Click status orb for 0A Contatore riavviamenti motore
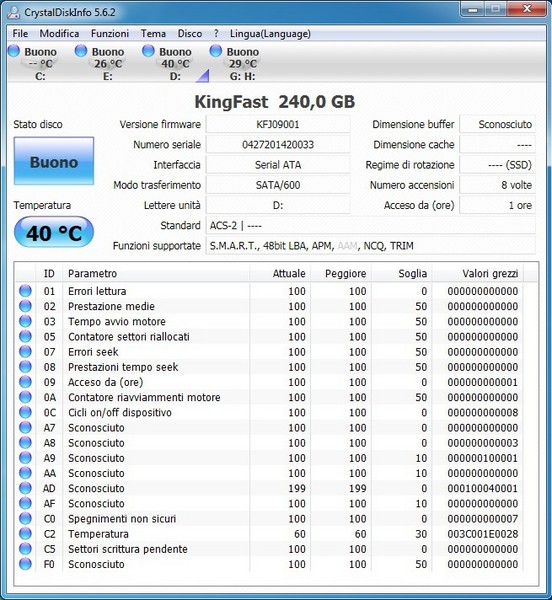 [25, 397]
